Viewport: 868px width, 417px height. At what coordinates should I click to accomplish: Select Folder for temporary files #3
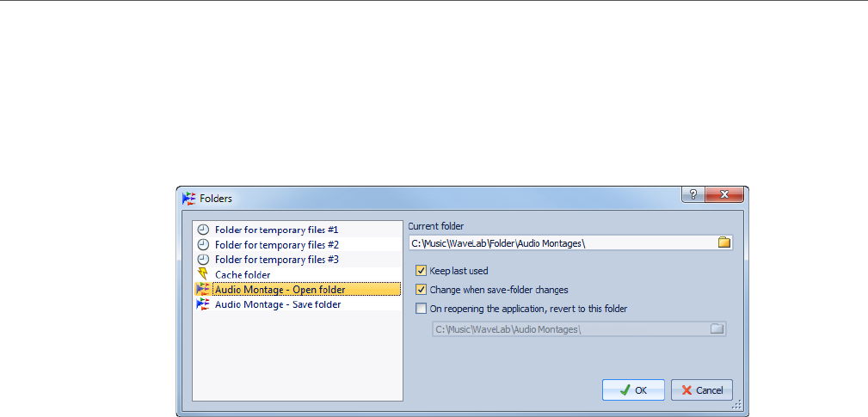[276, 260]
